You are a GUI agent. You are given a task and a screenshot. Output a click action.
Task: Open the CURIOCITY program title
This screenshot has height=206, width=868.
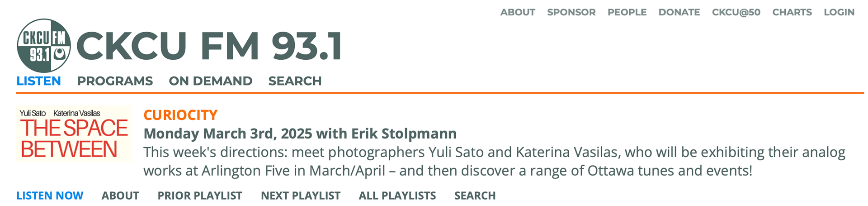(x=180, y=115)
